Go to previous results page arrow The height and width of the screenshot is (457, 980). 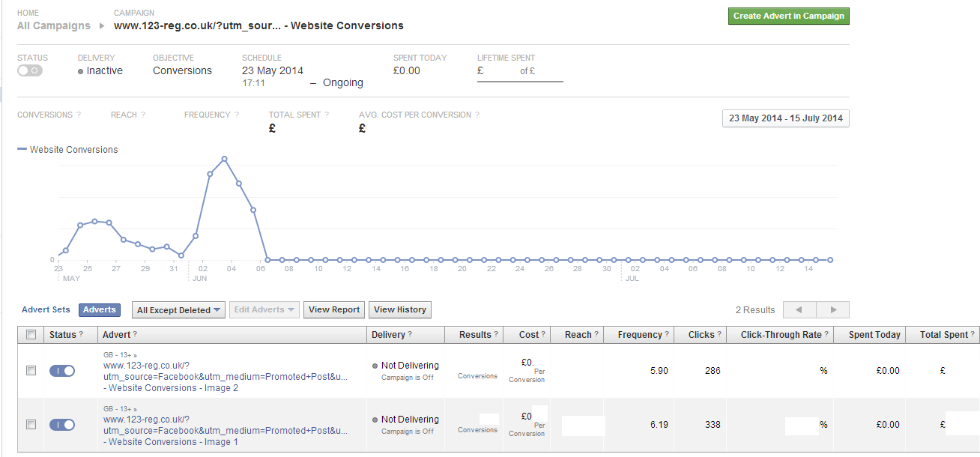click(799, 309)
